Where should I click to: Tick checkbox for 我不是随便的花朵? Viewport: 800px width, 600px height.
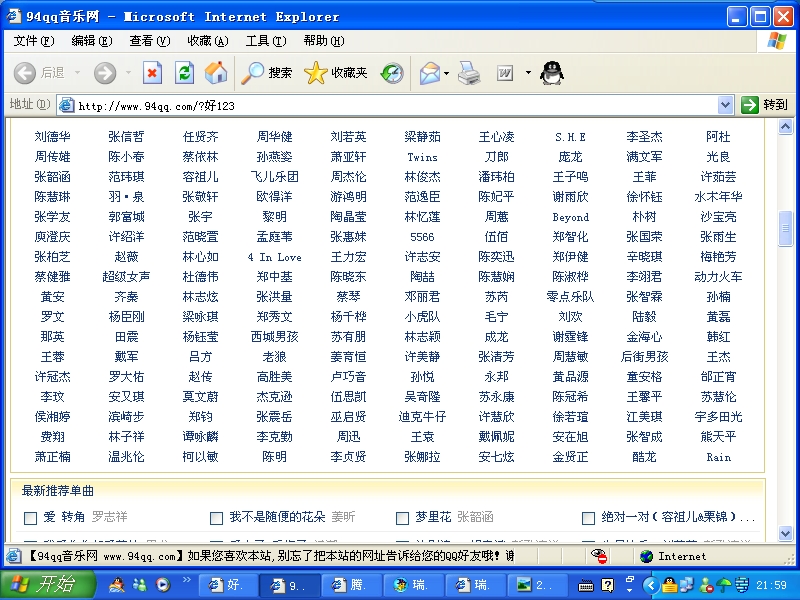[x=216, y=518]
